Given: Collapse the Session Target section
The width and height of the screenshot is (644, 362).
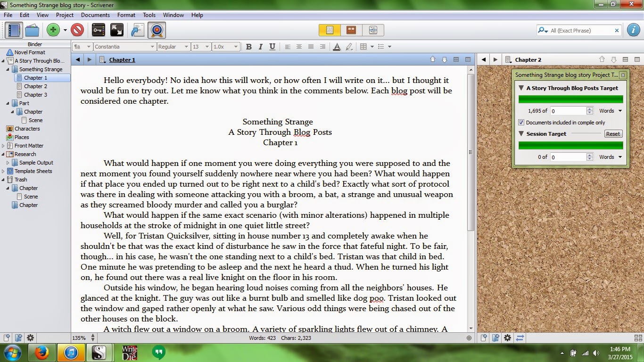Looking at the screenshot, I should point(521,134).
